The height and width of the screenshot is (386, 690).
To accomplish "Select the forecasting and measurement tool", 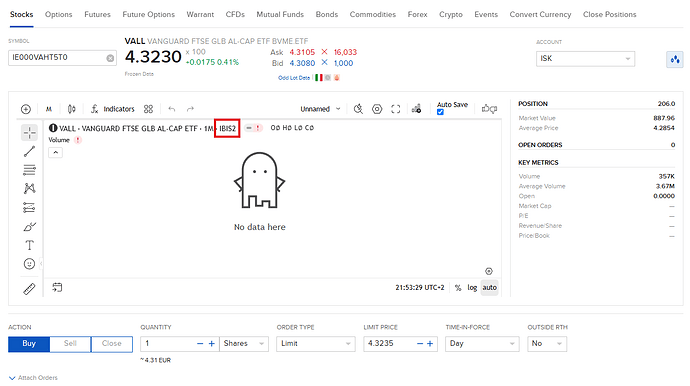I will coord(29,207).
